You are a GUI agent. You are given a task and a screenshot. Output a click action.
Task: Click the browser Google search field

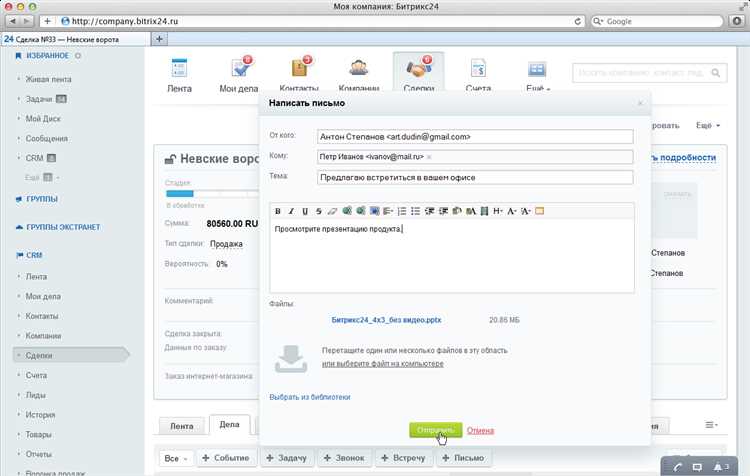[657, 22]
